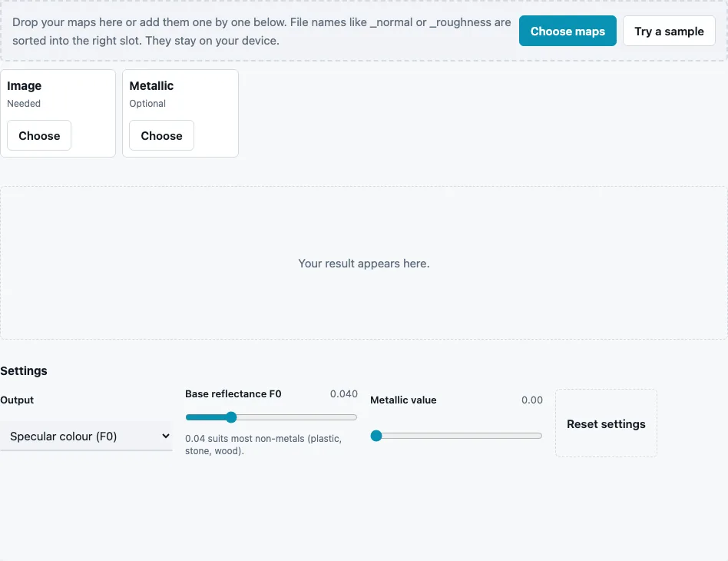Click the Output label
The image size is (728, 561).
tap(17, 400)
